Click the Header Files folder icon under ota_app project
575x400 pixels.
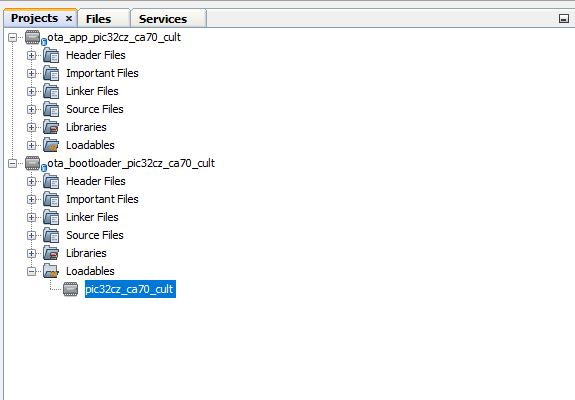51,55
